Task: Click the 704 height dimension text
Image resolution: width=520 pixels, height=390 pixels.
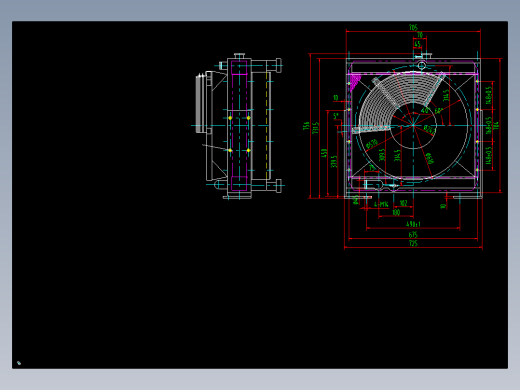Action: tap(496, 126)
